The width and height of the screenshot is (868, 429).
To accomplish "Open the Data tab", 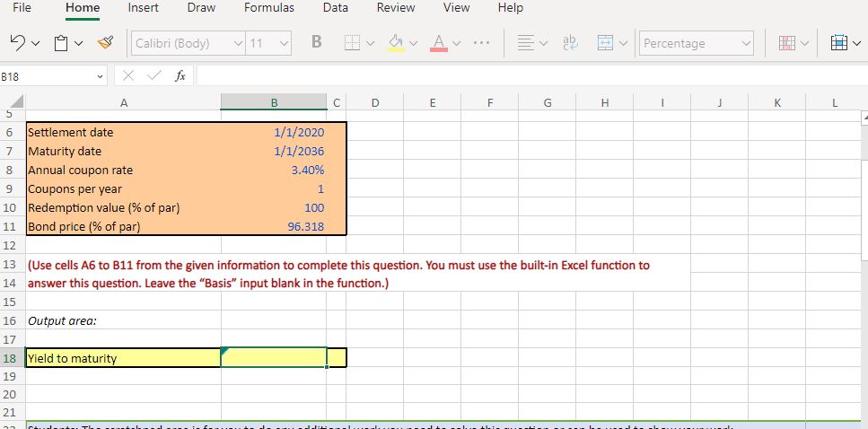I will (336, 8).
